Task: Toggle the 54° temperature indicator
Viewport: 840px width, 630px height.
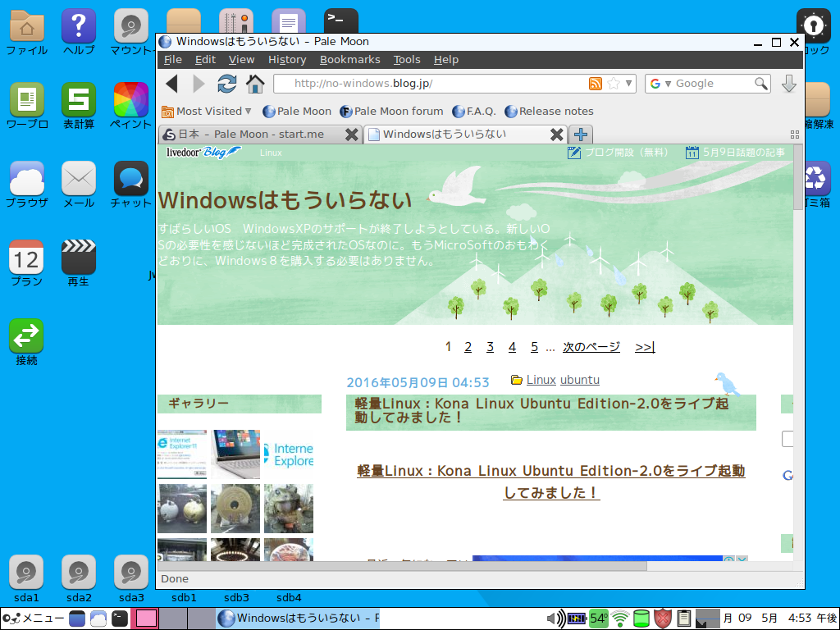Action: click(x=599, y=618)
